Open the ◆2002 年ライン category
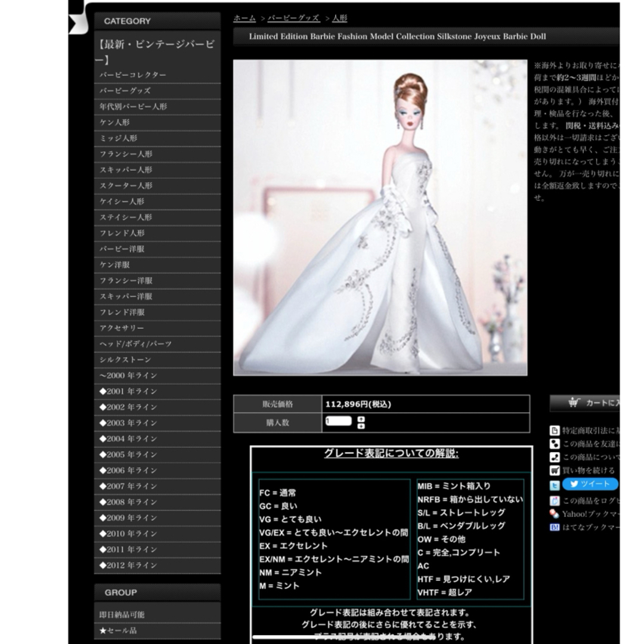 coord(157,407)
